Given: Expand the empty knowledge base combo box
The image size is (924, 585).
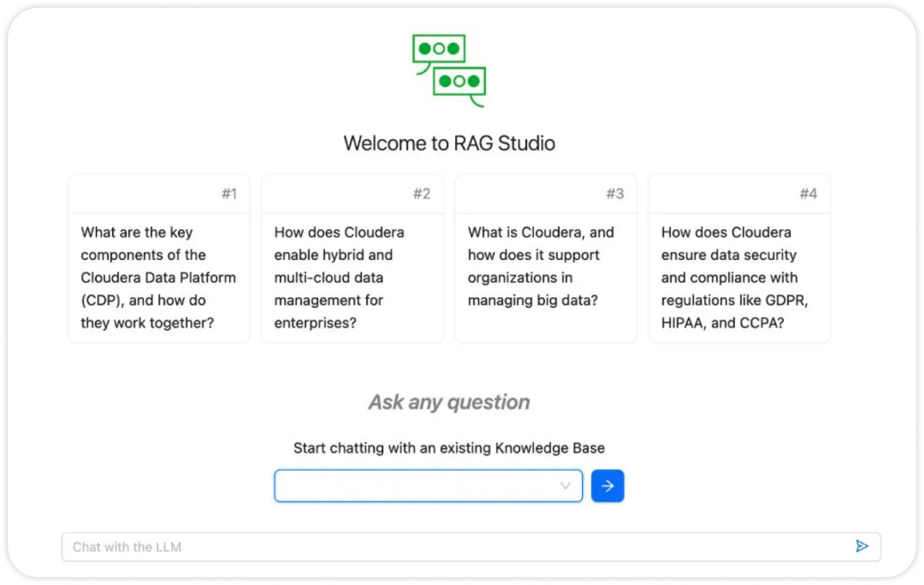Looking at the screenshot, I should (428, 485).
